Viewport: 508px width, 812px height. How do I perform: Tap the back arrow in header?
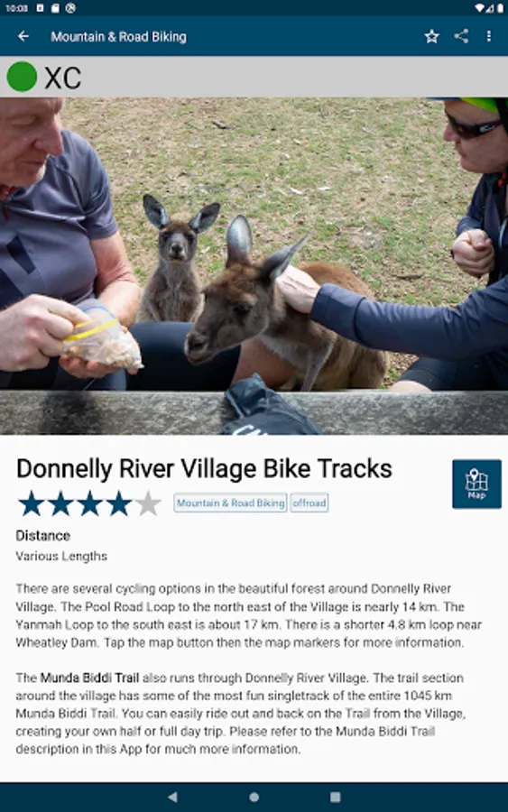coord(23,36)
